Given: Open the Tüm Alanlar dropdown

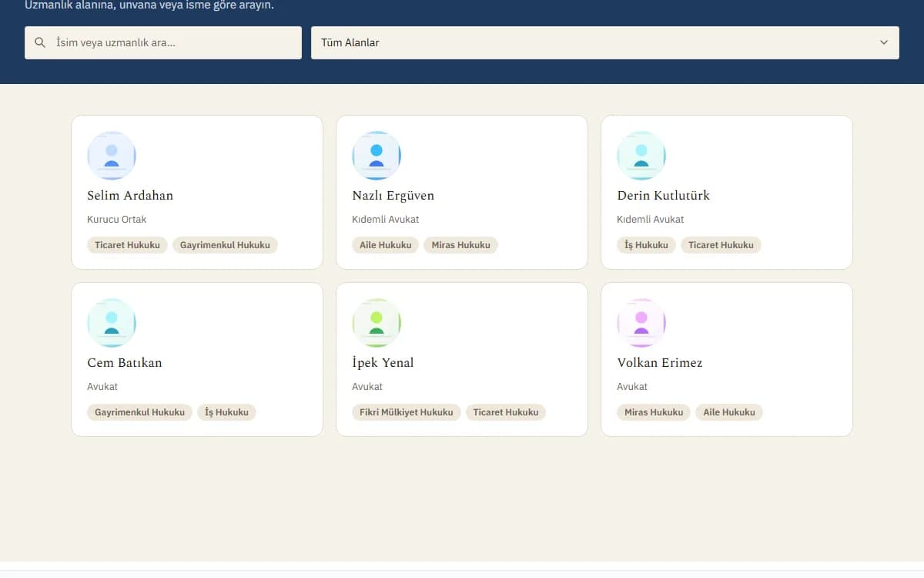Looking at the screenshot, I should point(605,43).
